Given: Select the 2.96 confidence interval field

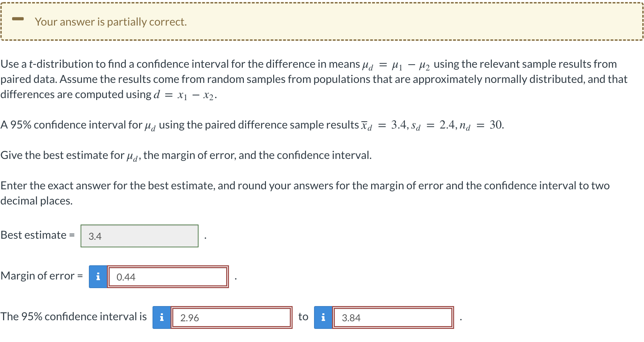Looking at the screenshot, I should point(231,317).
